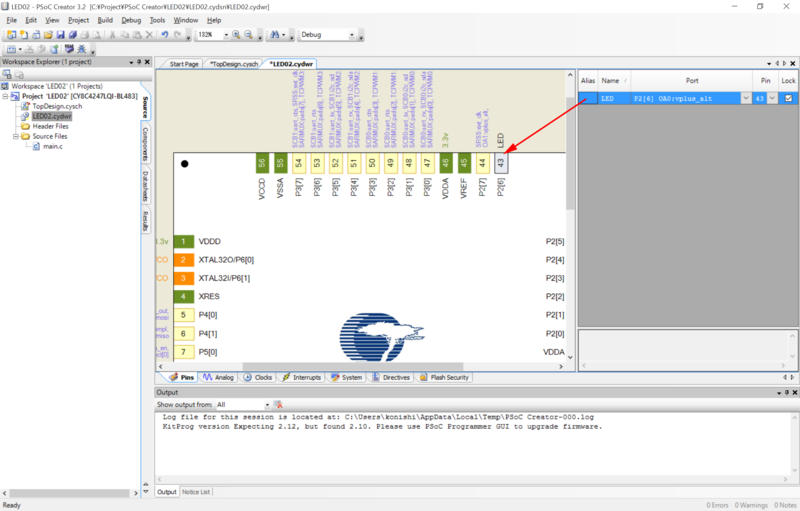Switch to the Start Page tab
This screenshot has width=800, height=511.
pyautogui.click(x=184, y=64)
